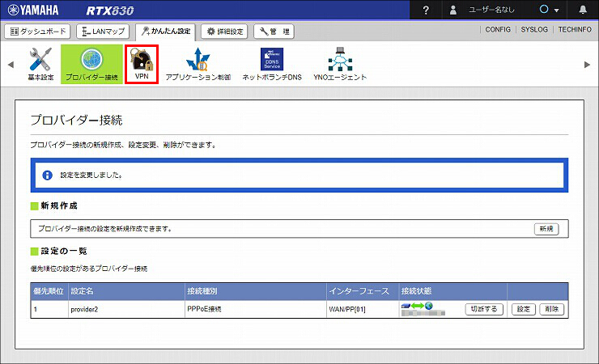Click the インターフェース column header

point(363,291)
